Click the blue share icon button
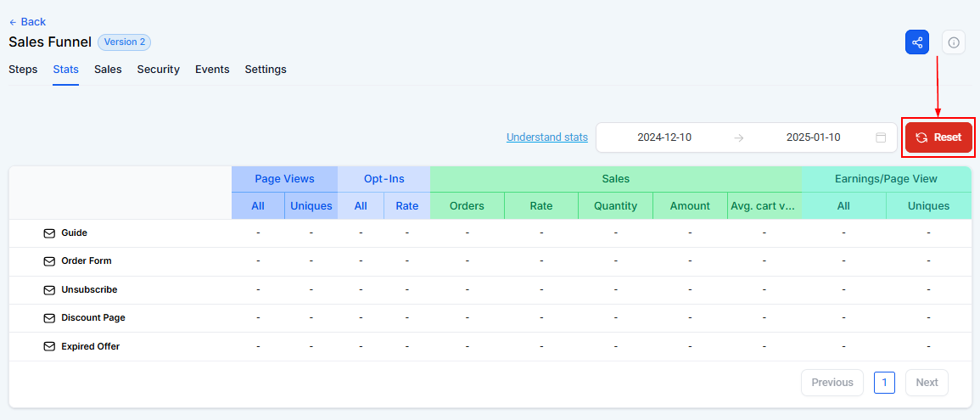Viewport: 980px width, 420px height. coord(917,42)
